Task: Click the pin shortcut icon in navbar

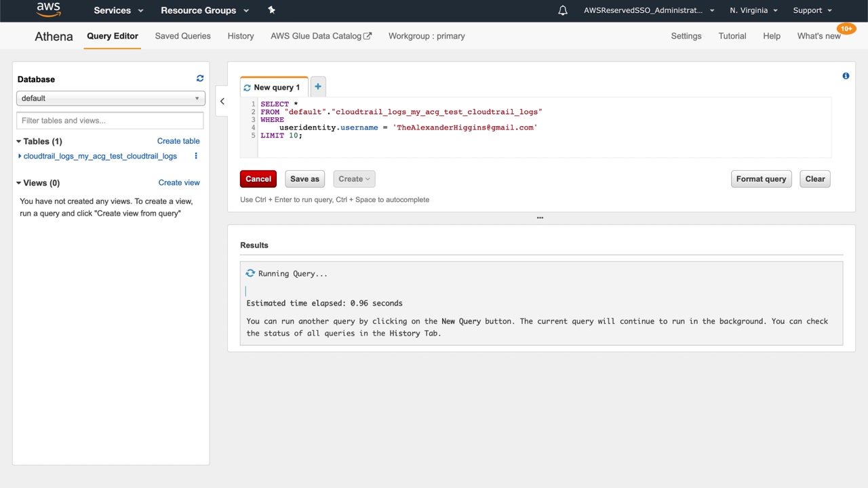Action: tap(271, 10)
